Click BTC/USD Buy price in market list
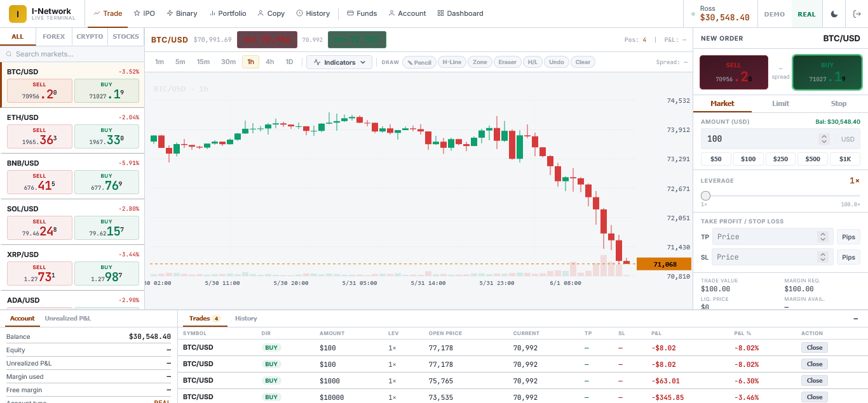Viewport: 868px width, 403px height. pyautogui.click(x=107, y=91)
